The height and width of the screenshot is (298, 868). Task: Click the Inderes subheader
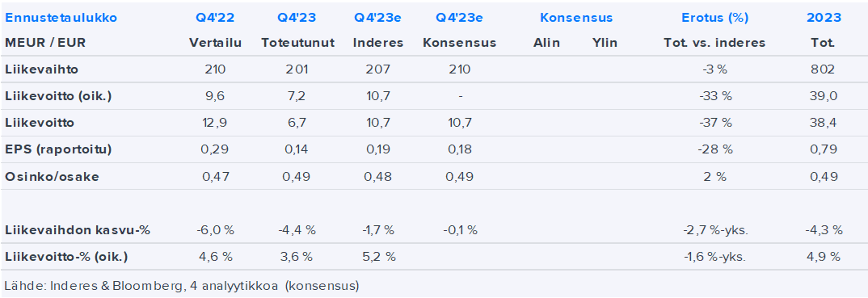(x=378, y=43)
